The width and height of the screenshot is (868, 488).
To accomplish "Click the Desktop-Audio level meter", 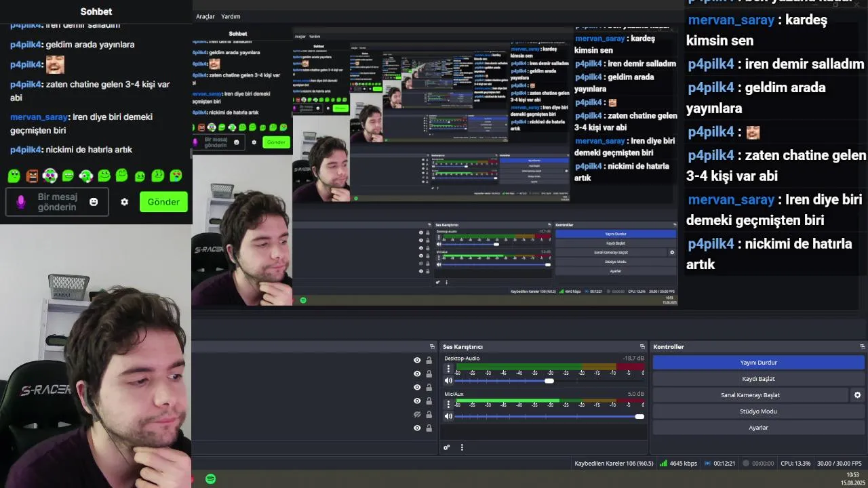I will [x=550, y=367].
